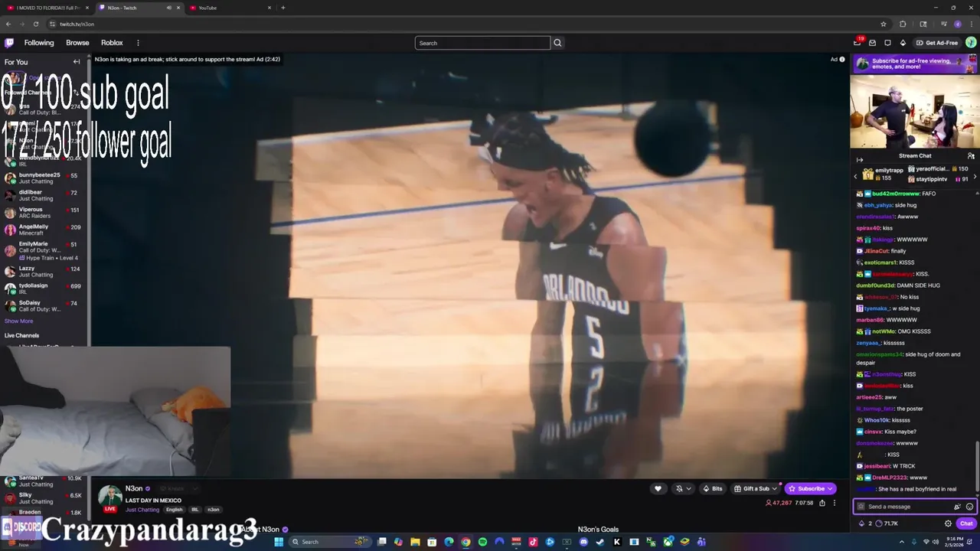
Task: Select the N3on - Twitch tab
Action: (139, 8)
